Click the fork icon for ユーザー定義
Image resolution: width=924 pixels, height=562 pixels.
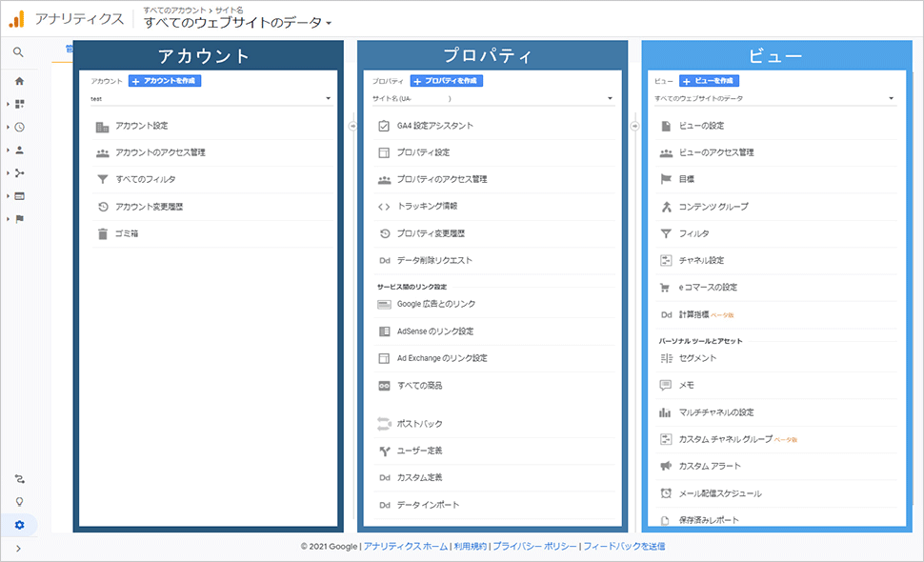click(384, 452)
